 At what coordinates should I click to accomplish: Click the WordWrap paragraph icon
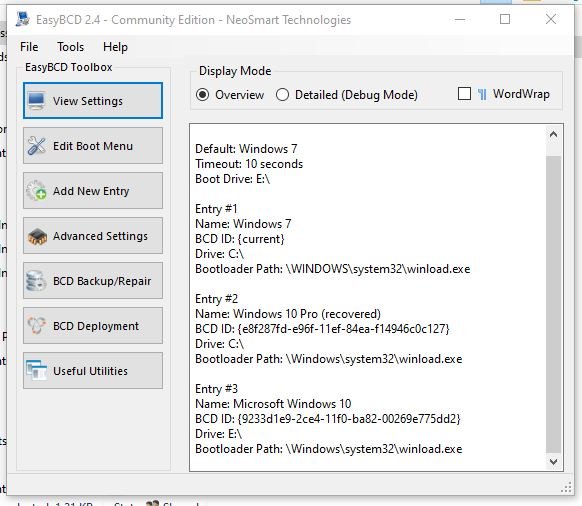tap(482, 95)
